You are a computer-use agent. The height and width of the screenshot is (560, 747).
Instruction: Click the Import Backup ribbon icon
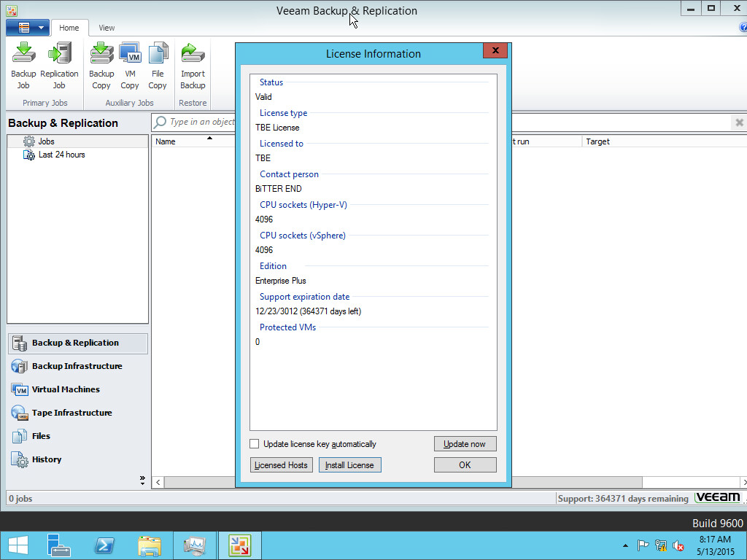tap(193, 66)
